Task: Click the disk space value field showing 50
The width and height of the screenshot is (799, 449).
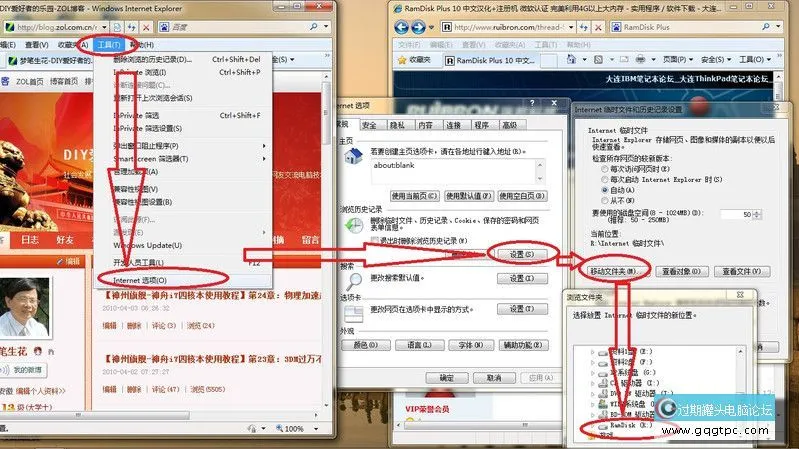Action: [736, 215]
